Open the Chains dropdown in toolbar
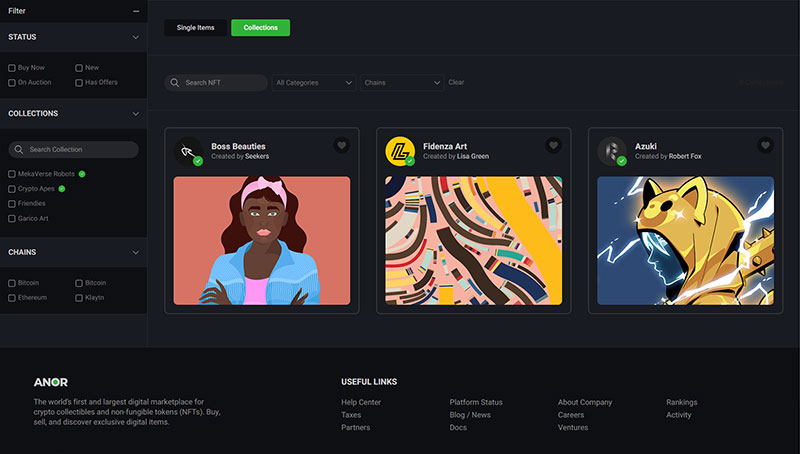The width and height of the screenshot is (800, 454). 402,83
